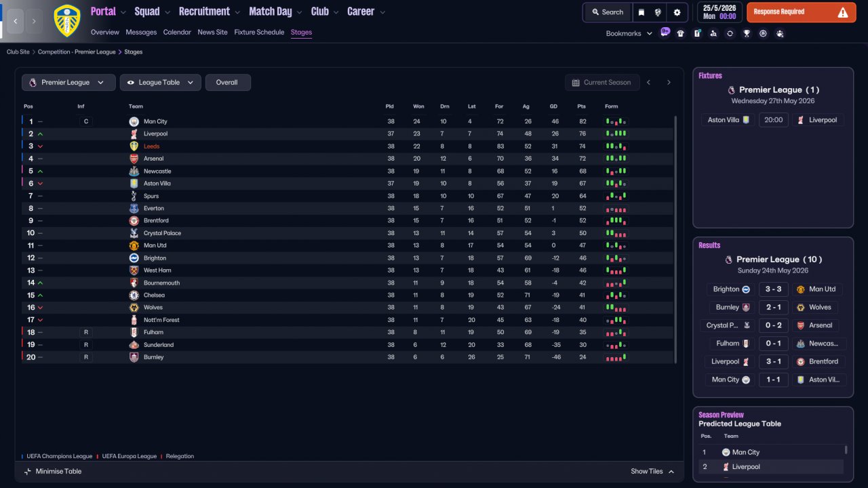Go forward using the right navigation arrow
Image resolution: width=868 pixels, height=488 pixels.
pyautogui.click(x=34, y=21)
